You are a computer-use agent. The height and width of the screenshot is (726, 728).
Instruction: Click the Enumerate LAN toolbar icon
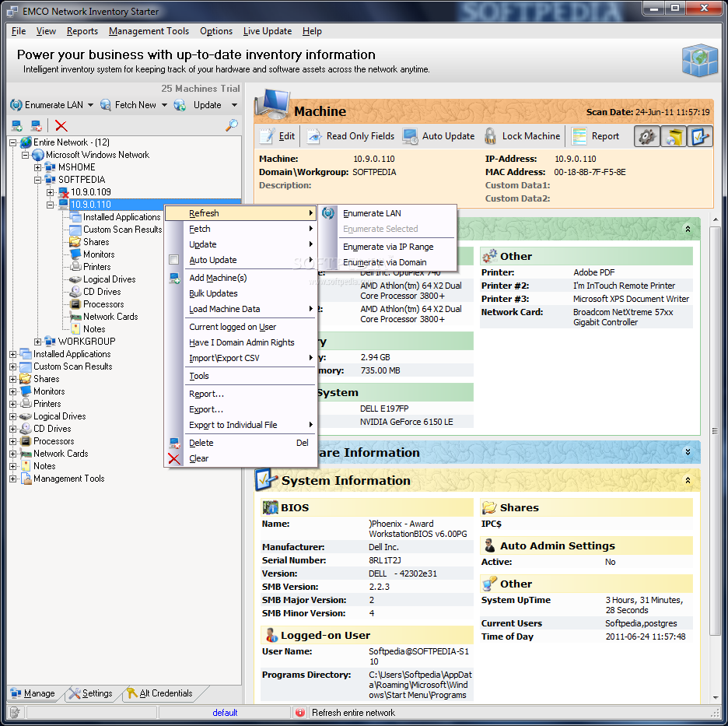point(16,105)
